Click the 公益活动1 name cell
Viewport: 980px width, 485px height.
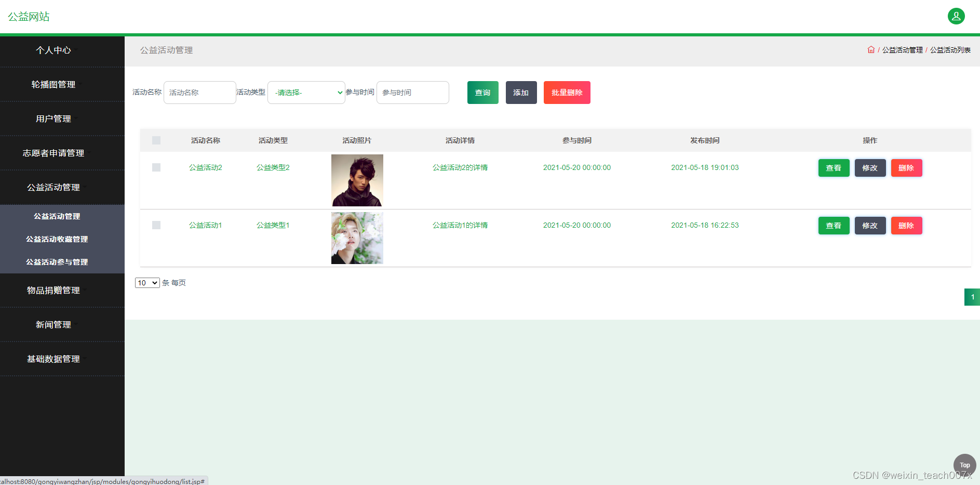(x=206, y=225)
